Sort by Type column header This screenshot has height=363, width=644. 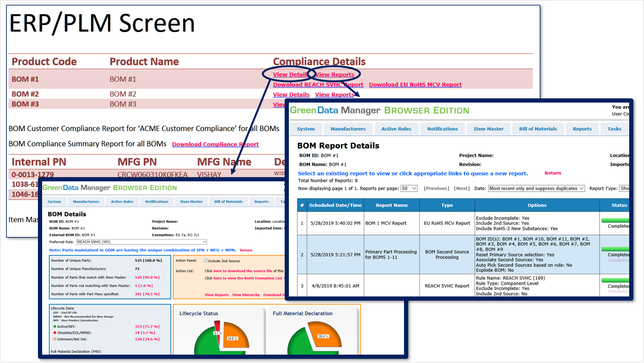pyautogui.click(x=447, y=205)
